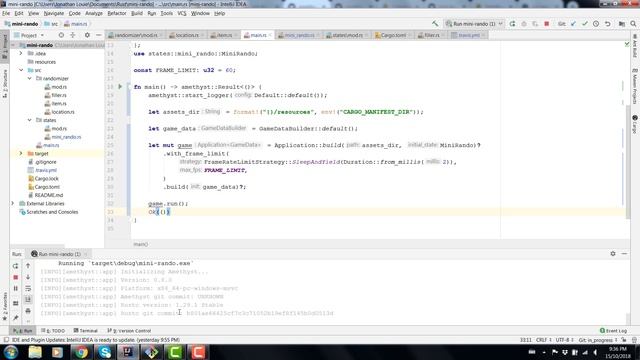This screenshot has height=360, width=640.
Task: Collapse the randomizer folder
Action: point(29,78)
